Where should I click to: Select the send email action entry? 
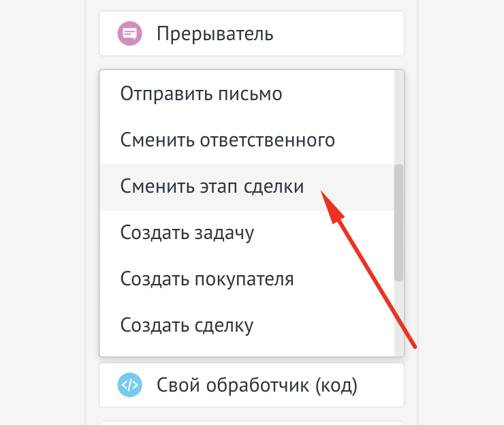click(201, 94)
